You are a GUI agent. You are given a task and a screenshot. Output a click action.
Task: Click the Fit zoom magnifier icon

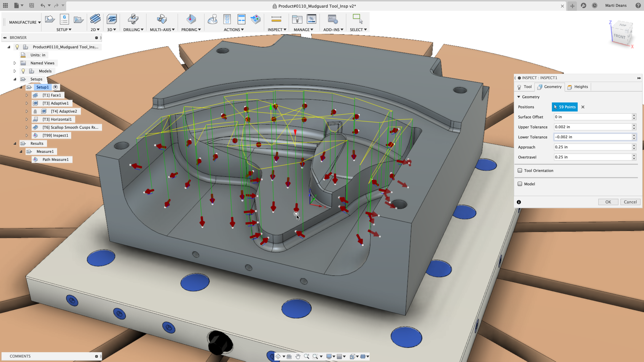pos(315,356)
